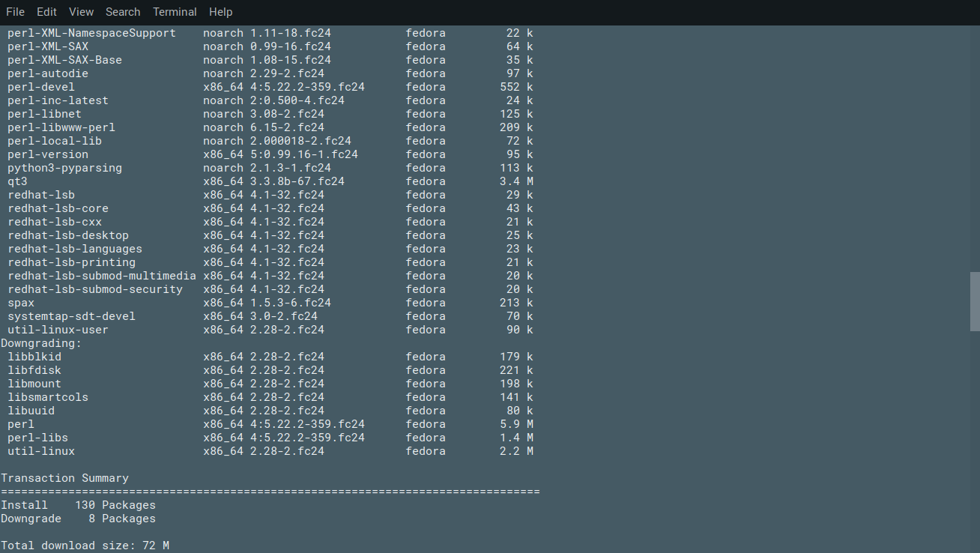Select the libblkid package name

click(x=34, y=357)
